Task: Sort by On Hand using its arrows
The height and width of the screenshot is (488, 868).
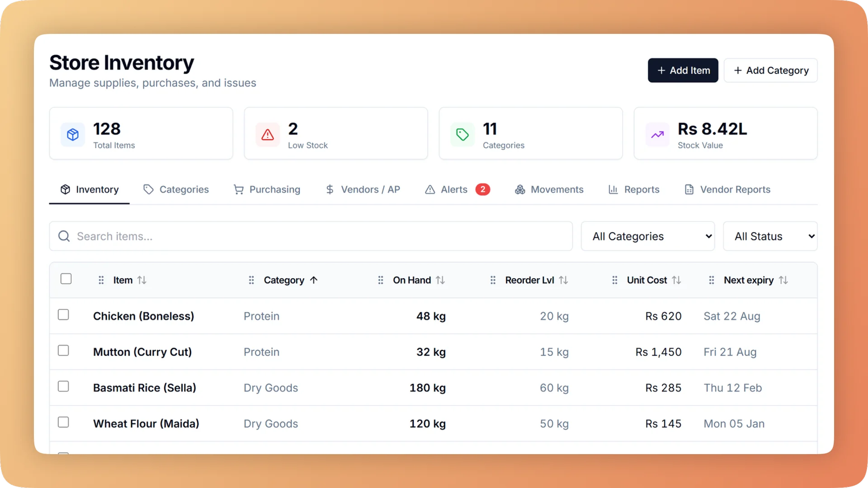Action: click(x=440, y=280)
